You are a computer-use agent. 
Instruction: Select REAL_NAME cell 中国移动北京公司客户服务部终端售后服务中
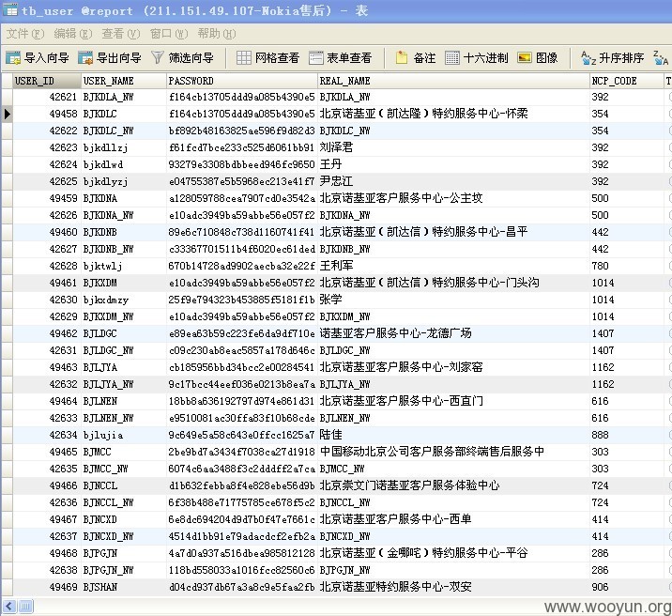[453, 452]
